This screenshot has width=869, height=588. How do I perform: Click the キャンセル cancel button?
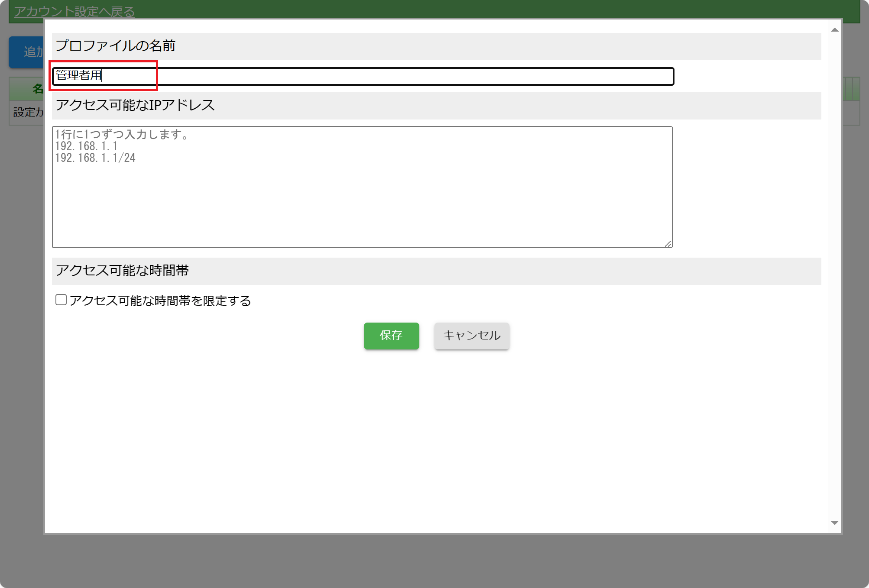click(x=471, y=336)
